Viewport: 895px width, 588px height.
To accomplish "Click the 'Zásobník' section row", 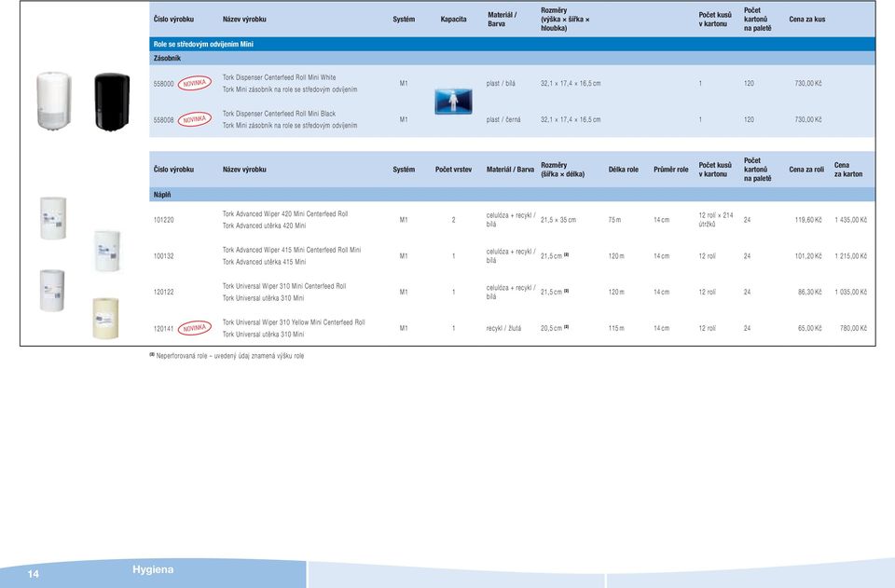I will [x=512, y=58].
